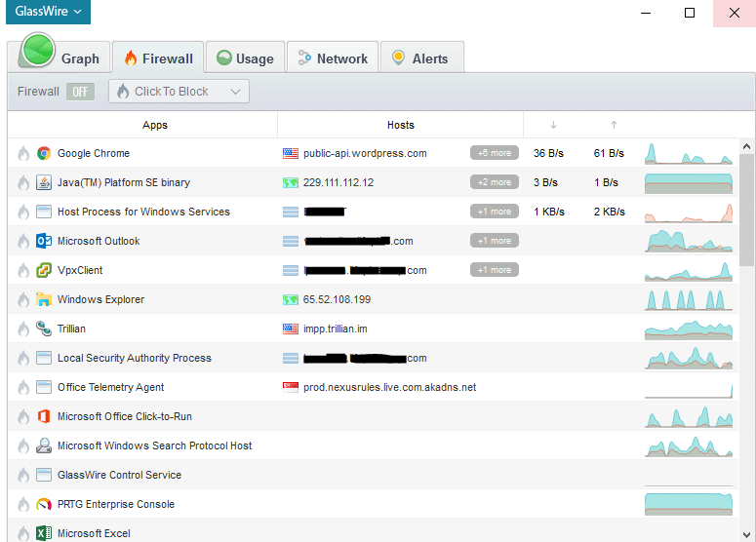Open the GlassWire menu dropdown

[x=48, y=12]
